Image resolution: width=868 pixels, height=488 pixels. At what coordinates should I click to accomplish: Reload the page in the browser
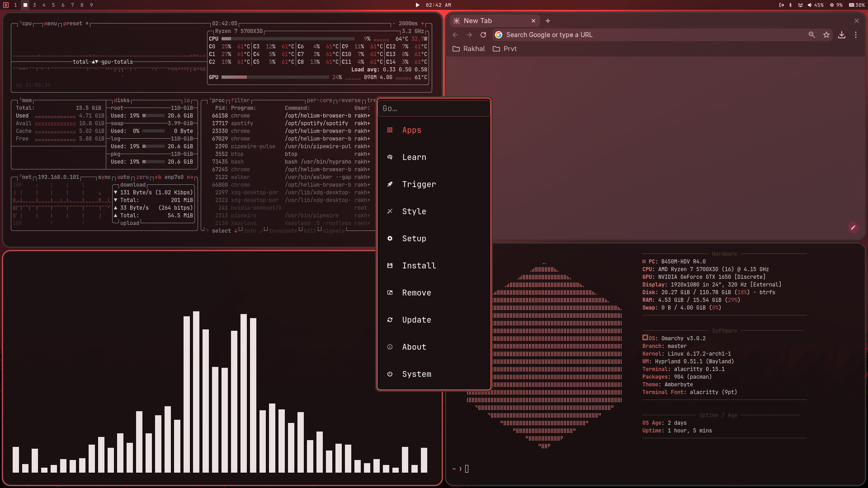coord(483,35)
